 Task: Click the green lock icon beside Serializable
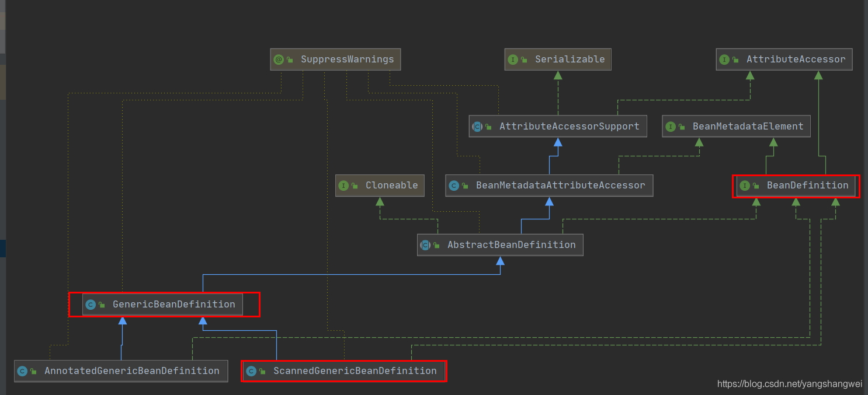pos(524,60)
